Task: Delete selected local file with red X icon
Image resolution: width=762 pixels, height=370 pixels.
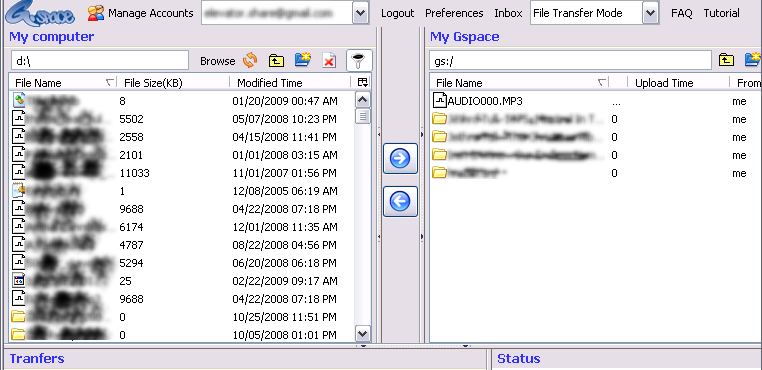Action: (x=329, y=61)
